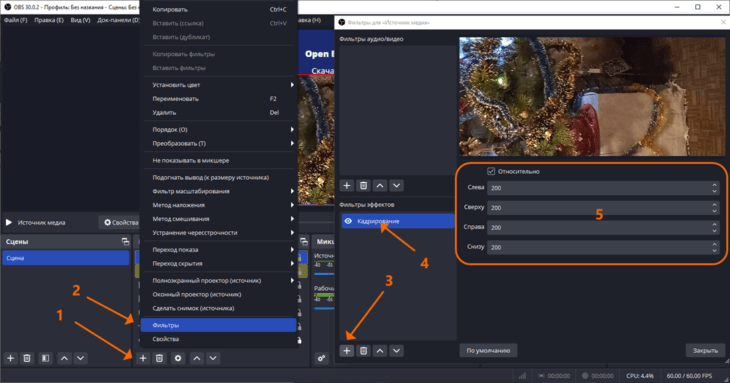Choose Оконный проектор (источник)
This screenshot has height=383, width=730.
219,294
